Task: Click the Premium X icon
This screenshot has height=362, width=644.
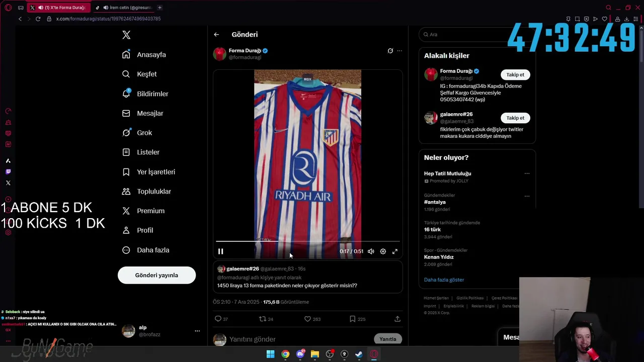Action: click(126, 211)
